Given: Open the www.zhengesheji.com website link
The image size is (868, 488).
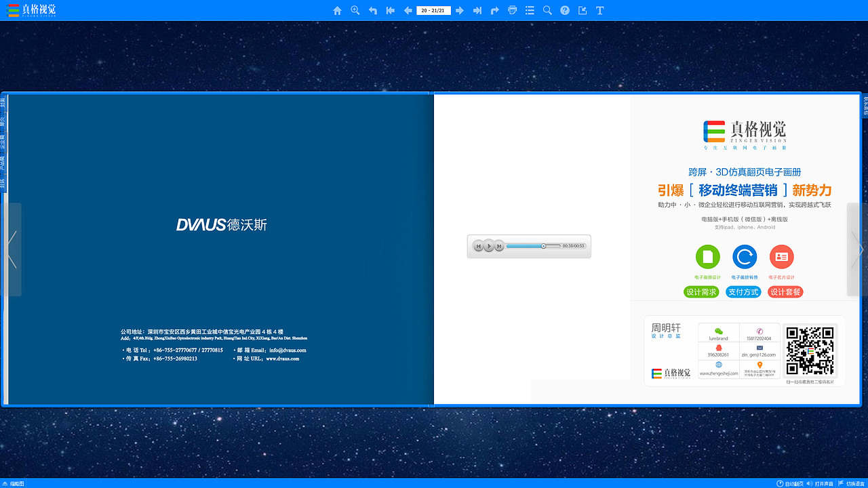Looking at the screenshot, I should (x=719, y=373).
